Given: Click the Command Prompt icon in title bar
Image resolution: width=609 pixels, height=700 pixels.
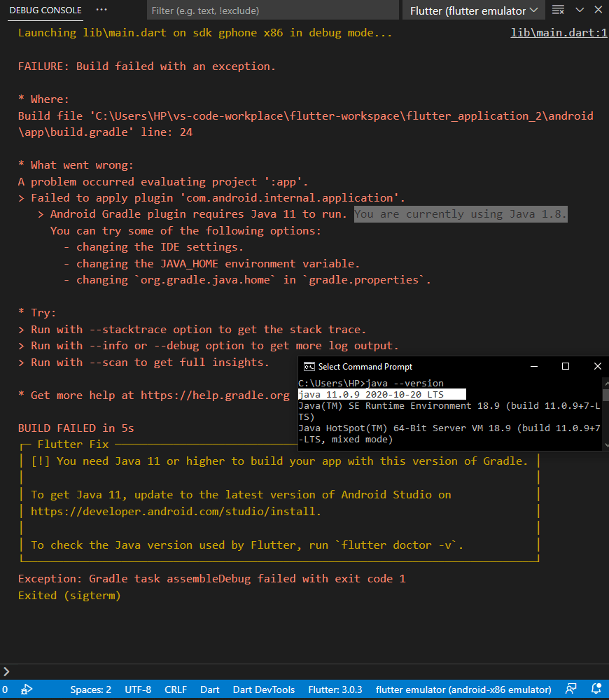Looking at the screenshot, I should pos(307,366).
